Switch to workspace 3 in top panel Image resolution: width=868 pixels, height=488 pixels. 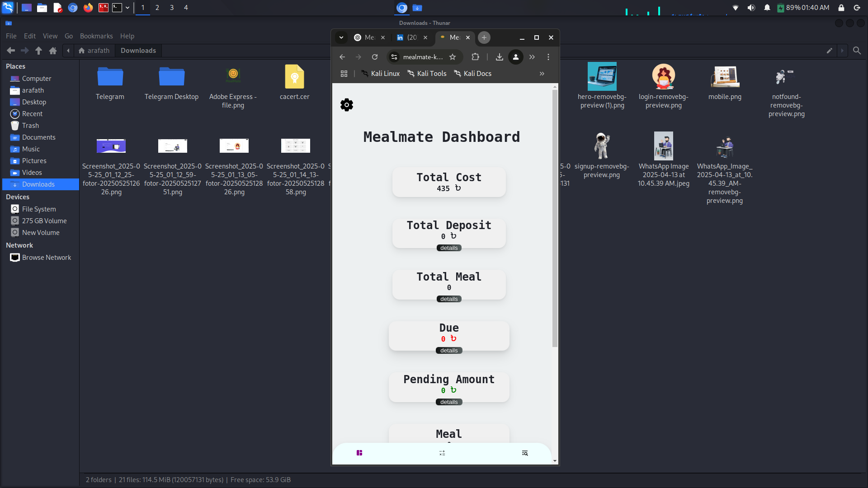pyautogui.click(x=172, y=8)
